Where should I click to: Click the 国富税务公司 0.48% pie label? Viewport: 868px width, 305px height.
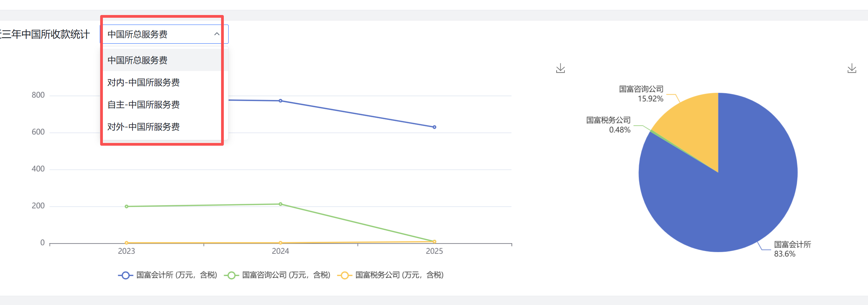608,125
